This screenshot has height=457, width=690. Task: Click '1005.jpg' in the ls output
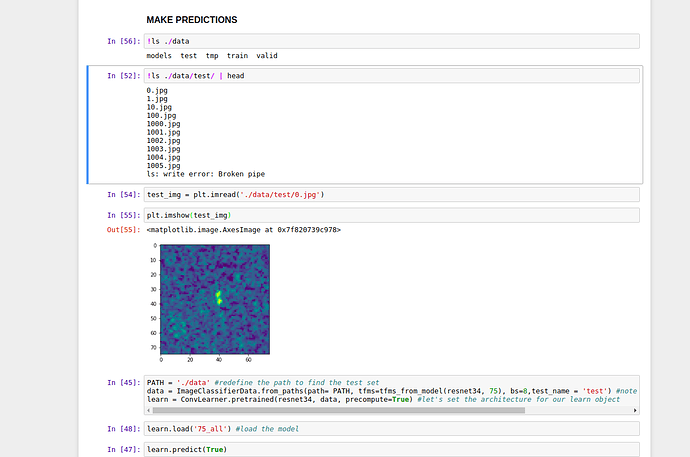click(163, 165)
